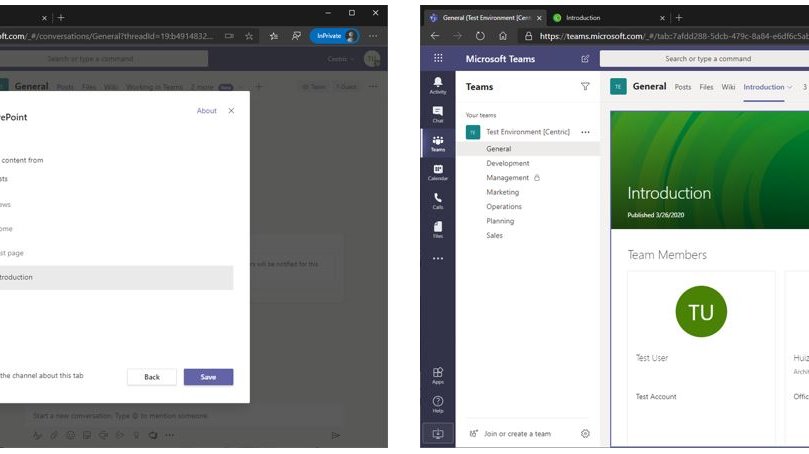809x454 pixels.
Task: Open Files in the Teams sidebar
Action: tap(438, 230)
